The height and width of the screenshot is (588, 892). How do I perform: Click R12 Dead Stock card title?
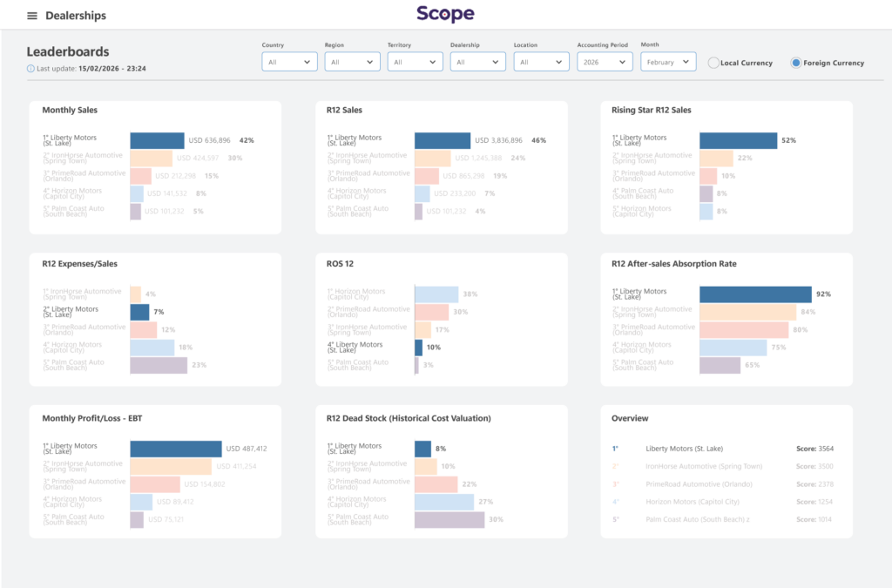point(409,418)
